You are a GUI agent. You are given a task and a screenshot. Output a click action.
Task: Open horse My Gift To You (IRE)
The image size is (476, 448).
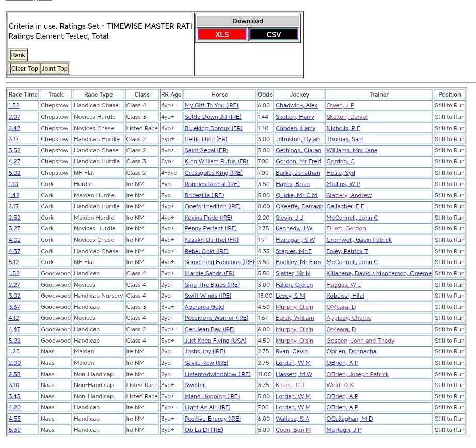point(212,105)
